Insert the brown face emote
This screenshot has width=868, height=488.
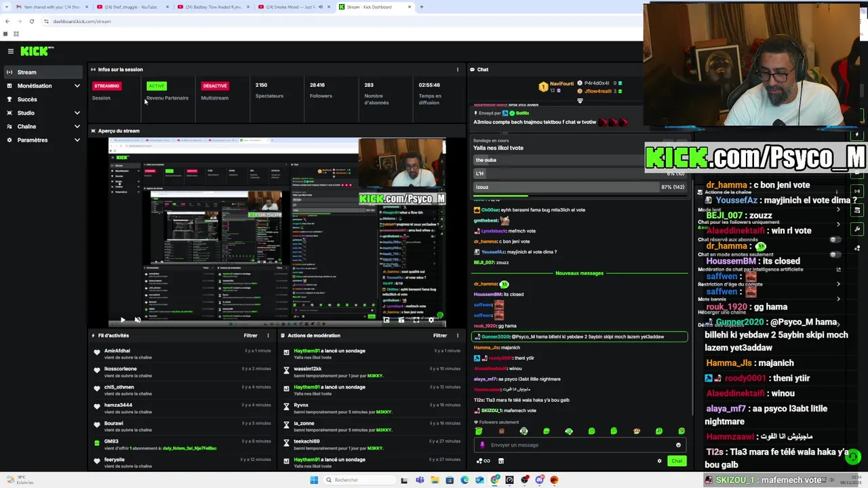click(501, 431)
